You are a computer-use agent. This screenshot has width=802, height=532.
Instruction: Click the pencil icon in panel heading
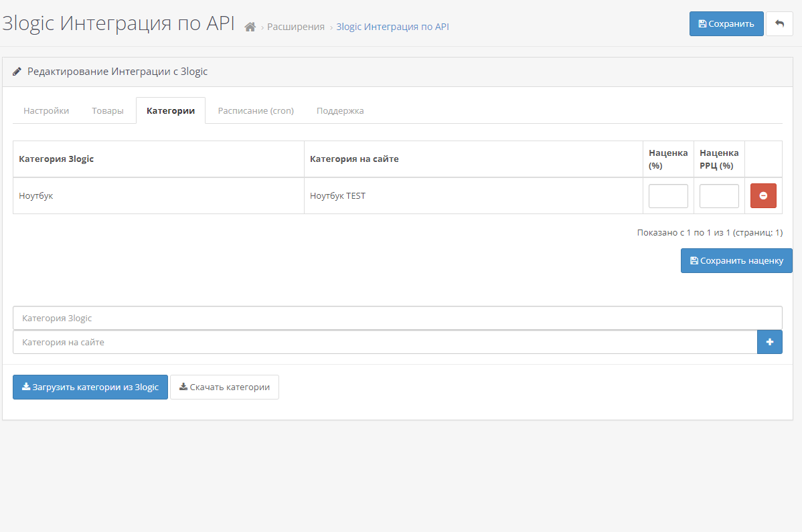(x=17, y=72)
